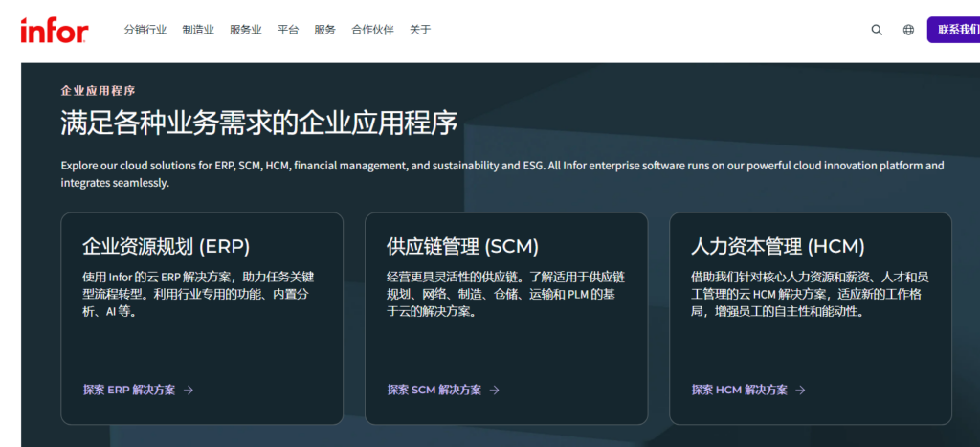
Task: Open the 合作伙伴 menu
Action: point(372,30)
